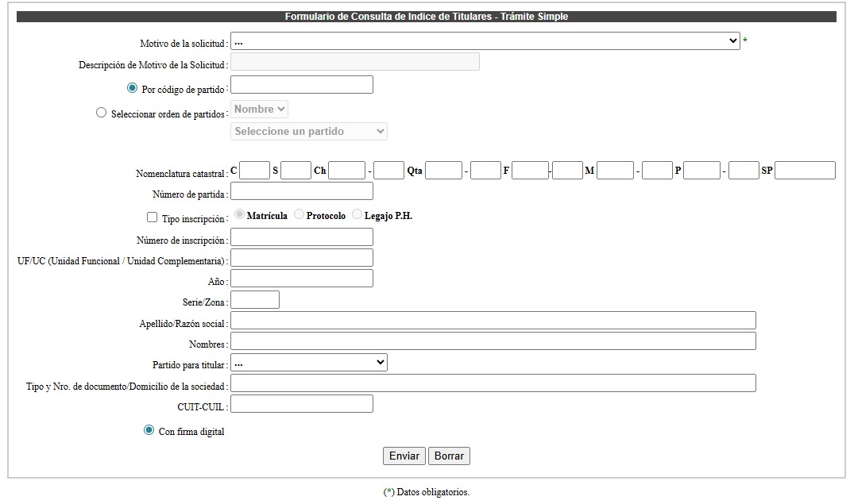Open the 'Seleccione un partido' dropdown
Image resolution: width=854 pixels, height=504 pixels.
(x=308, y=132)
